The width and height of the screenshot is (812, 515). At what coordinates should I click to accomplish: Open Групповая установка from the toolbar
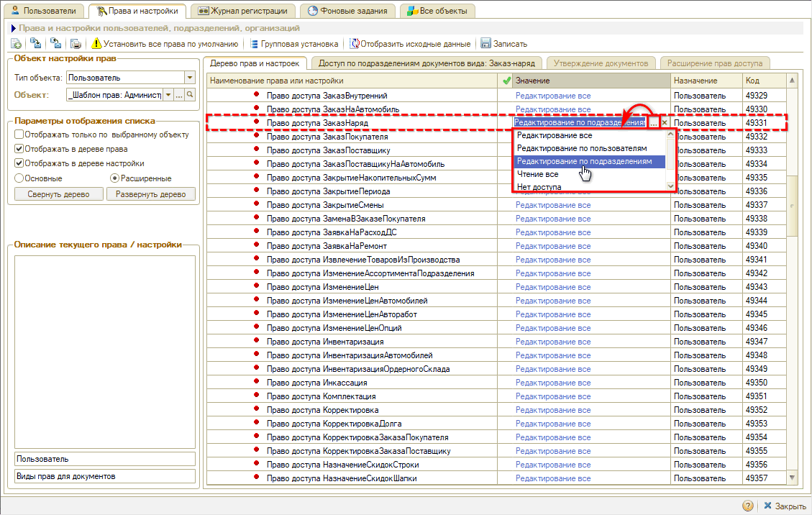(x=293, y=44)
